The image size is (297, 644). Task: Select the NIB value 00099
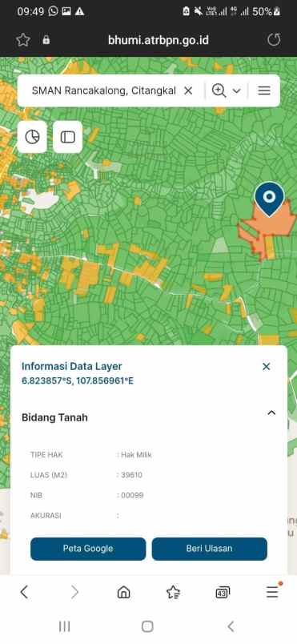pyautogui.click(x=132, y=495)
